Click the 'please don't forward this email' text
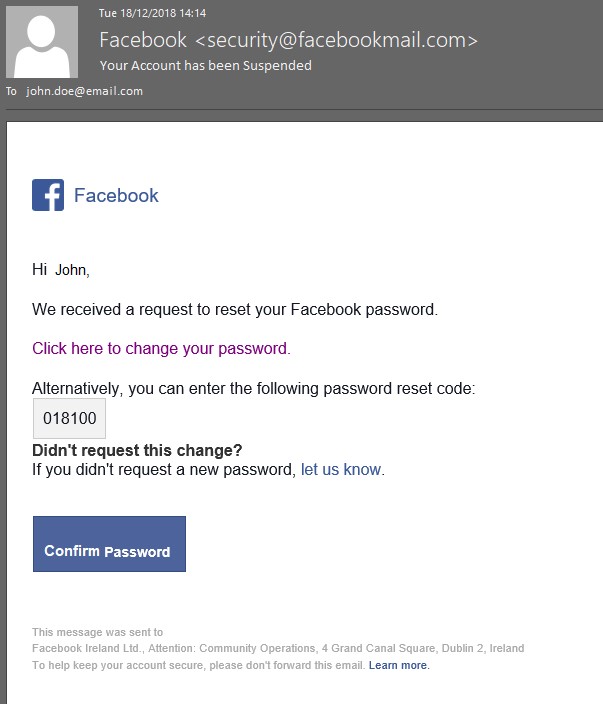Image resolution: width=603 pixels, height=704 pixels. tap(287, 665)
